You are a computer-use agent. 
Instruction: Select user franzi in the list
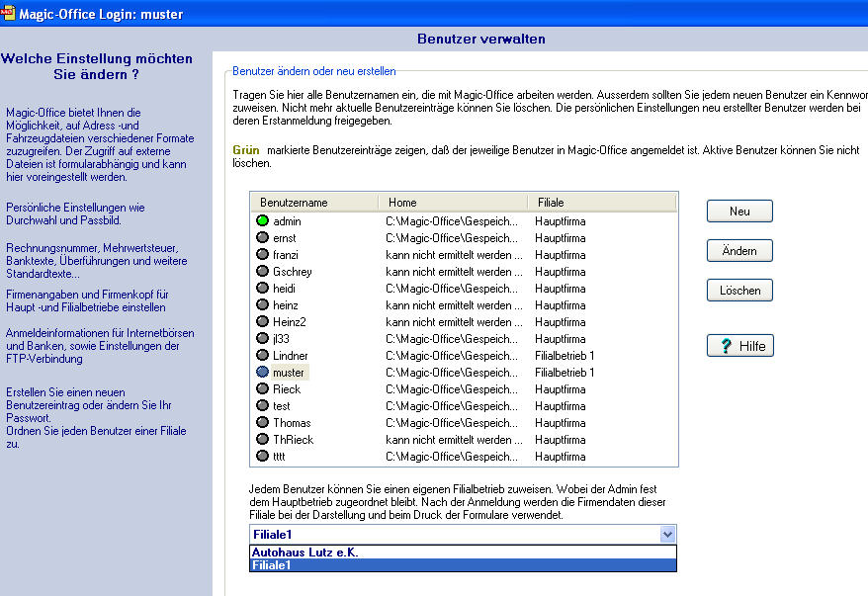point(286,255)
